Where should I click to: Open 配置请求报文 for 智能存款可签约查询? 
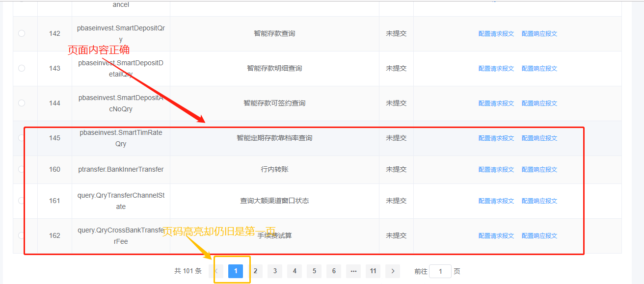click(x=495, y=103)
